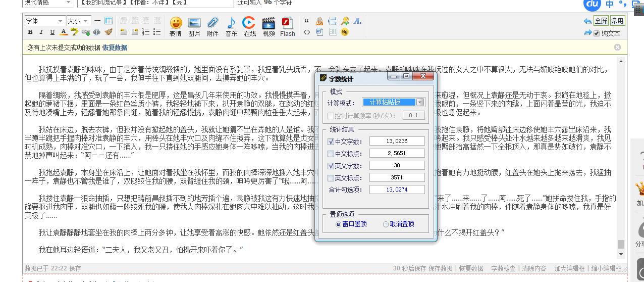Insert Flash content from the toolbar
Viewport: 644px width, 282px height.
[x=287, y=26]
